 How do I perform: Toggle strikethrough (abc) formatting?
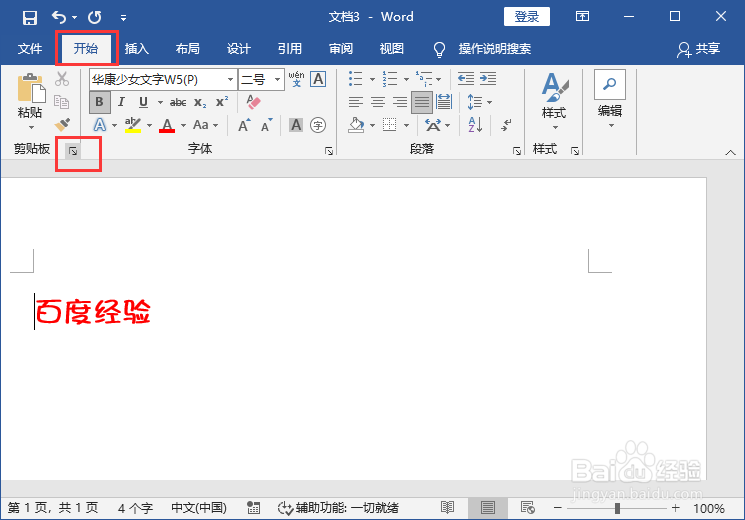point(178,102)
